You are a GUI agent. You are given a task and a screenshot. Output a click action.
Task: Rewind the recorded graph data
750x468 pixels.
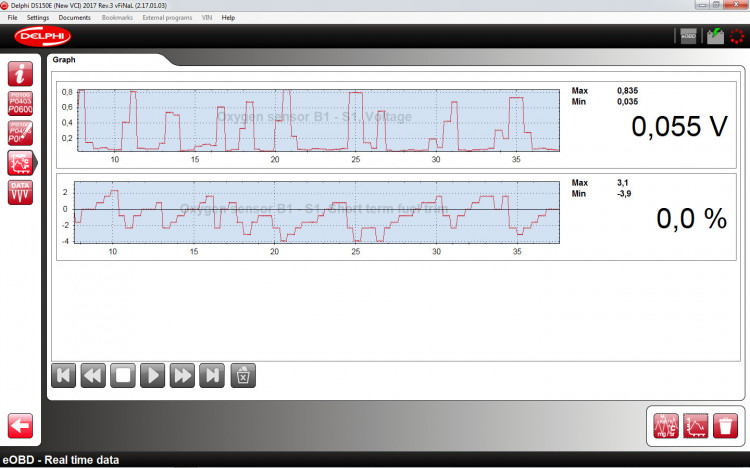point(93,376)
